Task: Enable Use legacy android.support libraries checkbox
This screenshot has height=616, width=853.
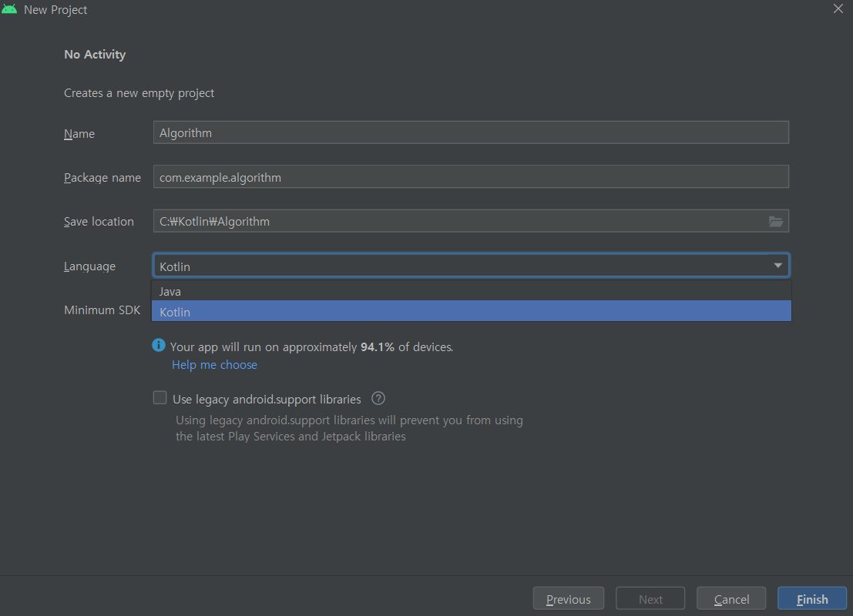Action: (160, 398)
